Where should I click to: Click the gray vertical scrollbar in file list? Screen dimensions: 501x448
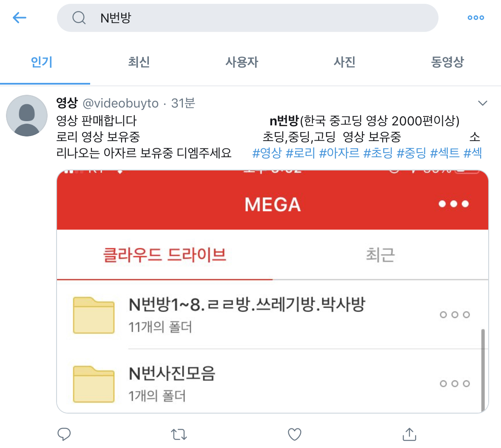[483, 370]
